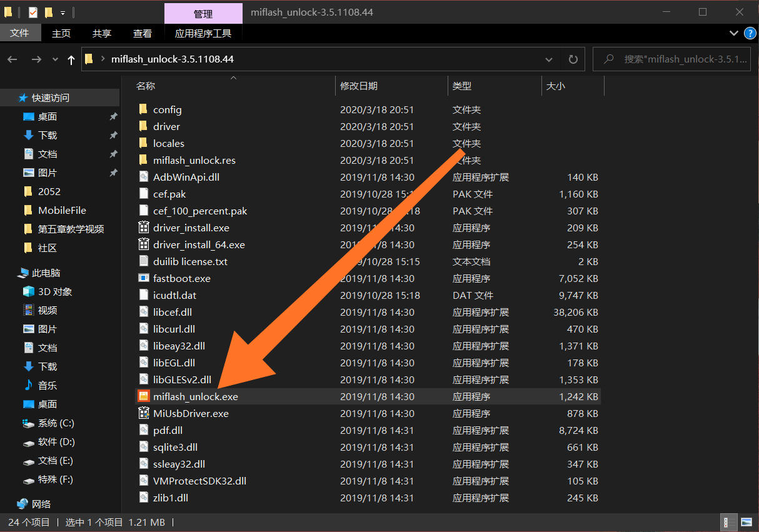Image resolution: width=759 pixels, height=532 pixels.
Task: Select the cef.pak file icon
Action: coord(143,194)
